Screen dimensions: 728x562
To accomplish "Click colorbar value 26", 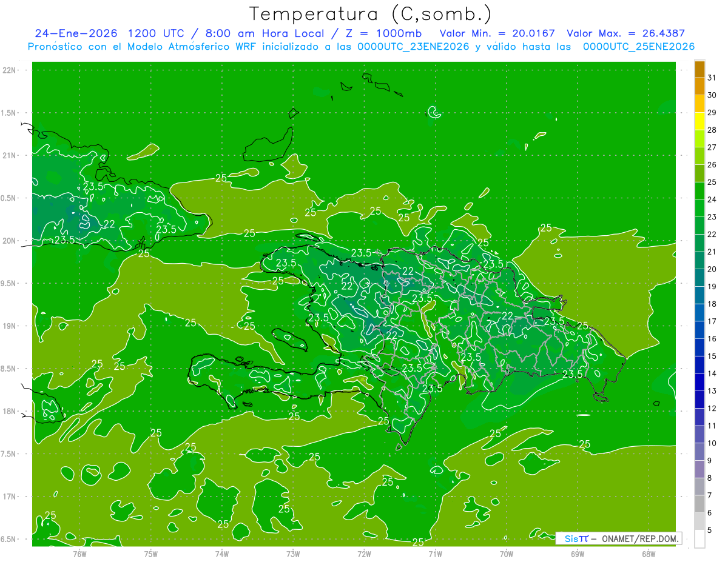I will click(x=712, y=165).
